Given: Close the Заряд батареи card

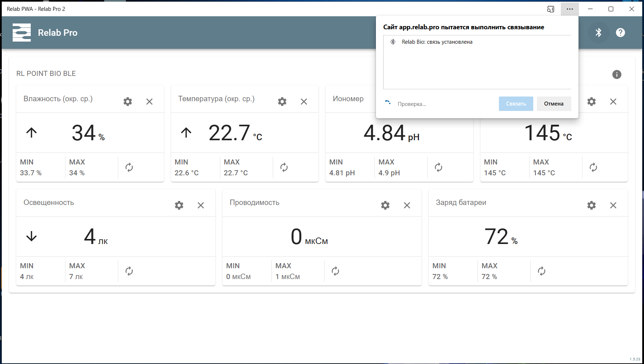Looking at the screenshot, I should pos(613,205).
